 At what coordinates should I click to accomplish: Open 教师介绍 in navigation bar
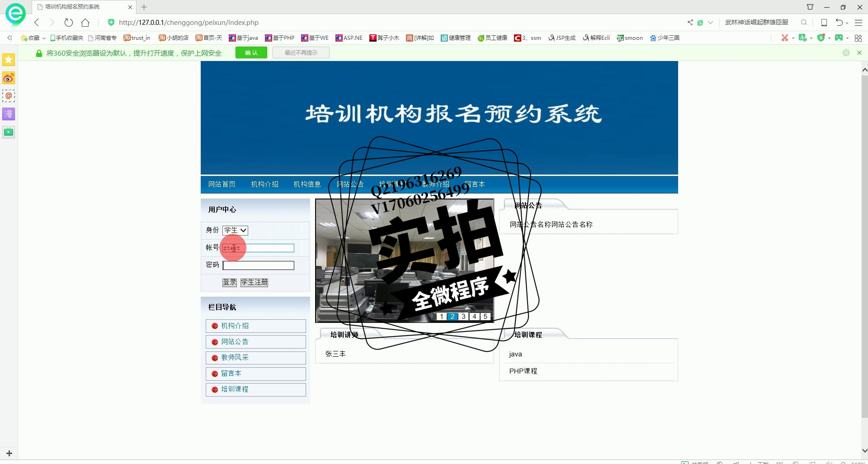pos(436,185)
